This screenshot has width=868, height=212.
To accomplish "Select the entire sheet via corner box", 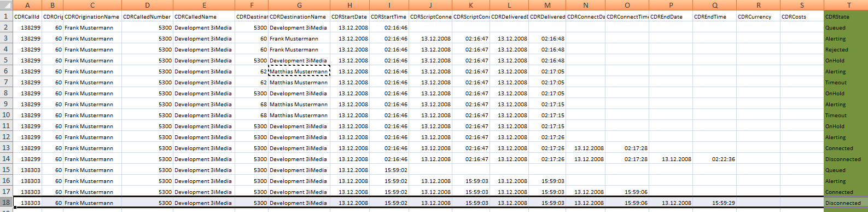I will pyautogui.click(x=6, y=5).
